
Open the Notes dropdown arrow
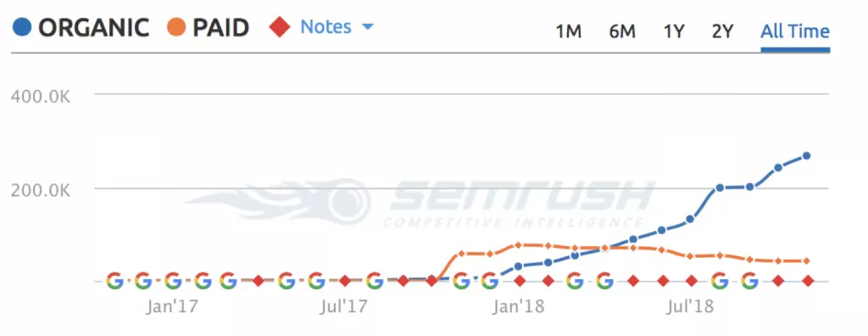click(x=367, y=27)
